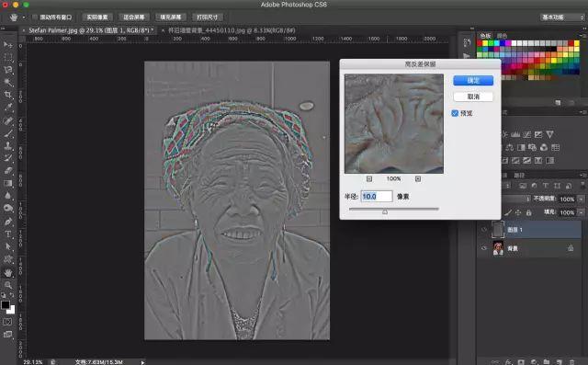Viewport: 588px width, 365px height.
Task: Open the status bar info arrow
Action: (142, 362)
